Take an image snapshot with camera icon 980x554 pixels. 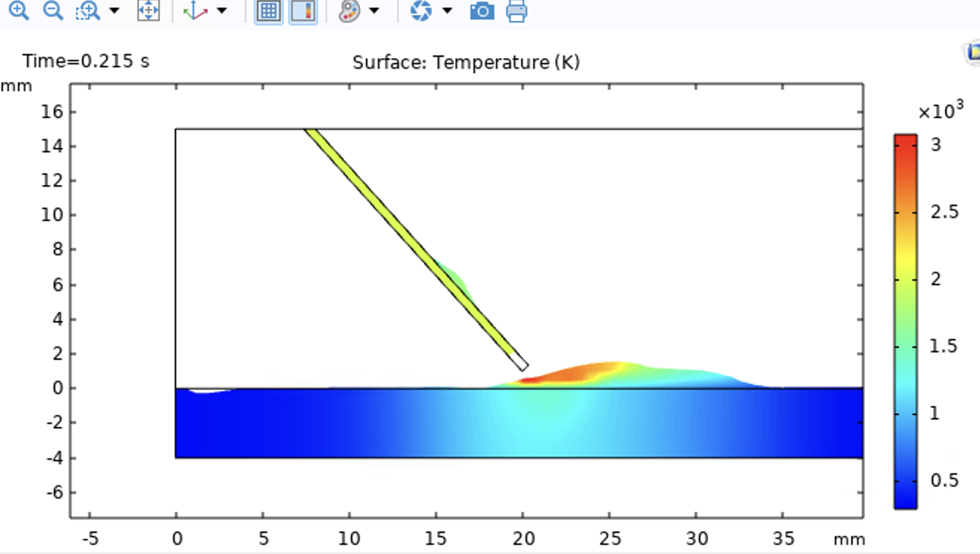click(x=482, y=10)
